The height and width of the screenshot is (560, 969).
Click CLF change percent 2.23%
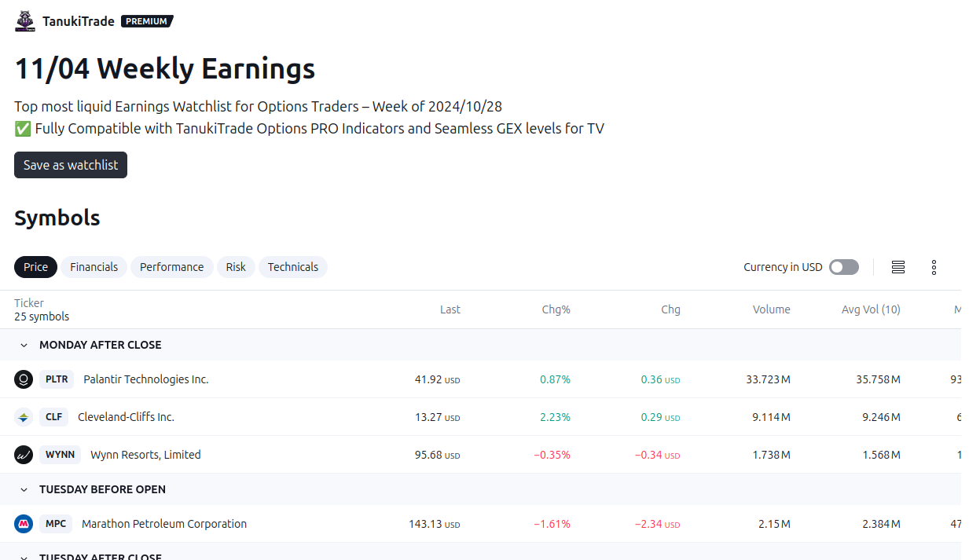[555, 417]
